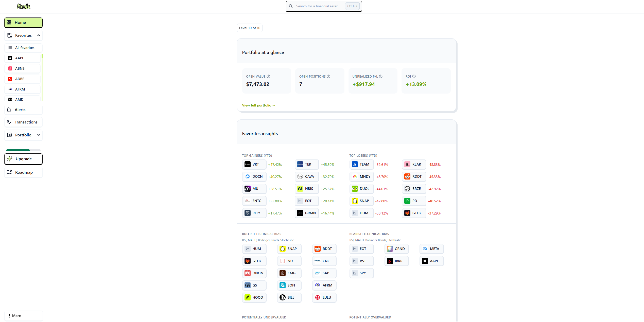
Task: Open the BRZE chip in top losers
Action: (x=414, y=189)
